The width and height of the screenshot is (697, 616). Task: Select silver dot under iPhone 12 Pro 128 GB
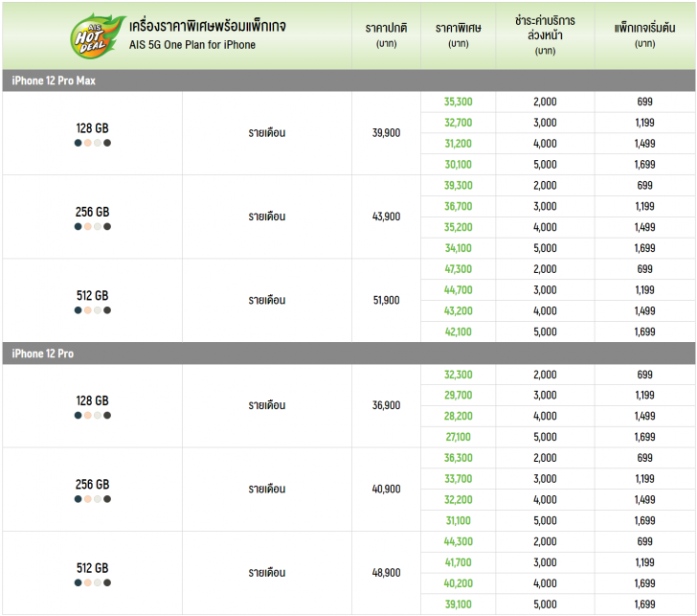pyautogui.click(x=98, y=416)
